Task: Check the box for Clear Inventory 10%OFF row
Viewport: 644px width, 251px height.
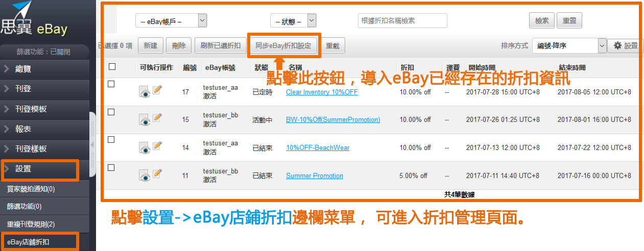Action: pos(111,84)
